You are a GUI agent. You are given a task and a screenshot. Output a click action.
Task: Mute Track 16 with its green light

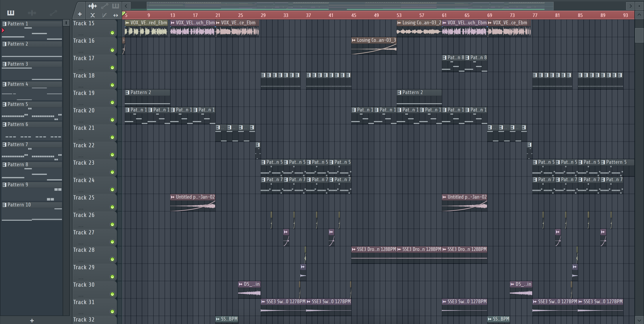coord(112,50)
